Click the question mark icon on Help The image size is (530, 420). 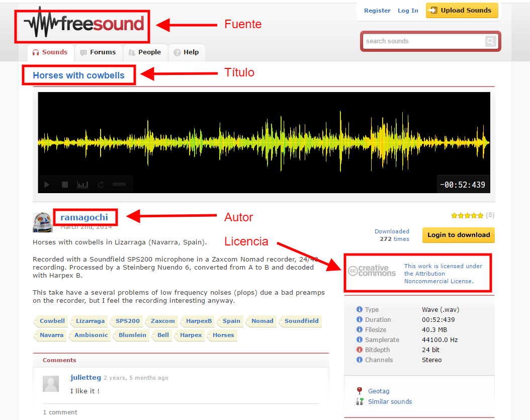click(x=177, y=52)
